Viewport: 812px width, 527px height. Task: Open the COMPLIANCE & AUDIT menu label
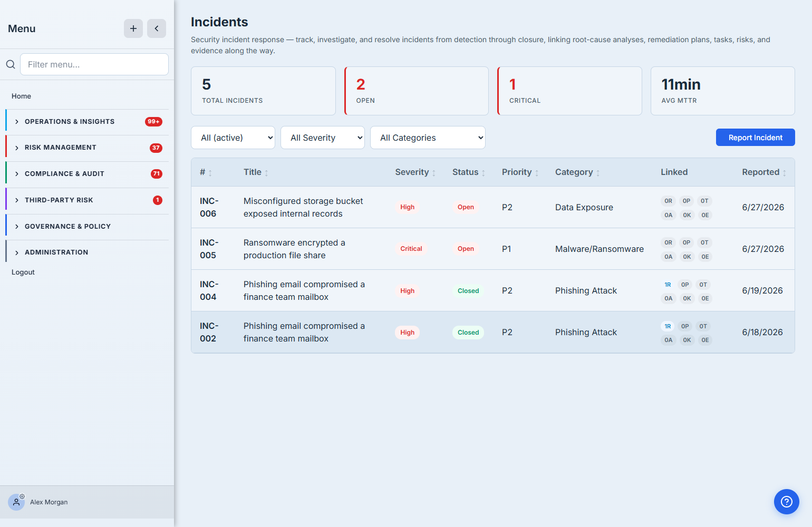coord(64,174)
